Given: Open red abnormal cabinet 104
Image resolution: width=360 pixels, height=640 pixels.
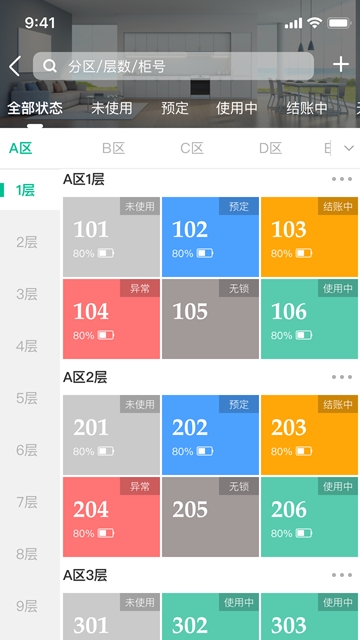Looking at the screenshot, I should [x=111, y=319].
